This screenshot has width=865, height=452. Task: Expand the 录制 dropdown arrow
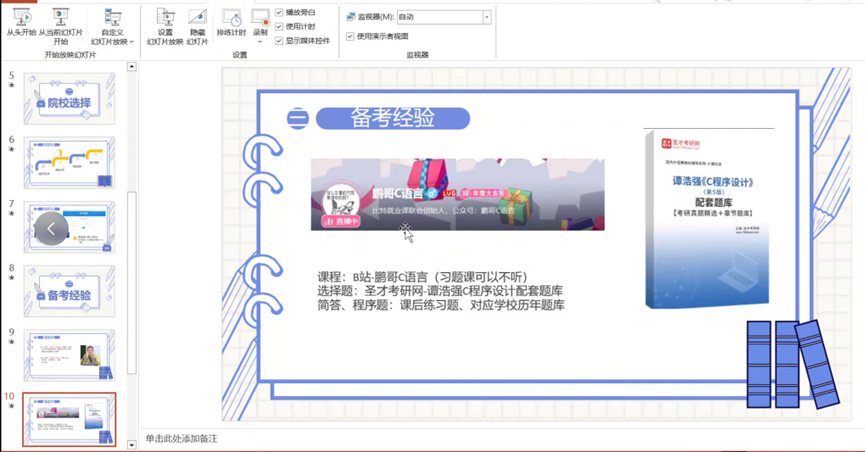[260, 42]
